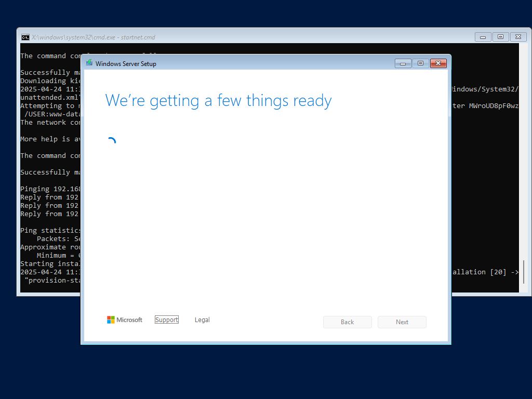Screen dimensions: 532x399
Task: Click the 'More help is' line in cmd
Action: click(x=50, y=139)
